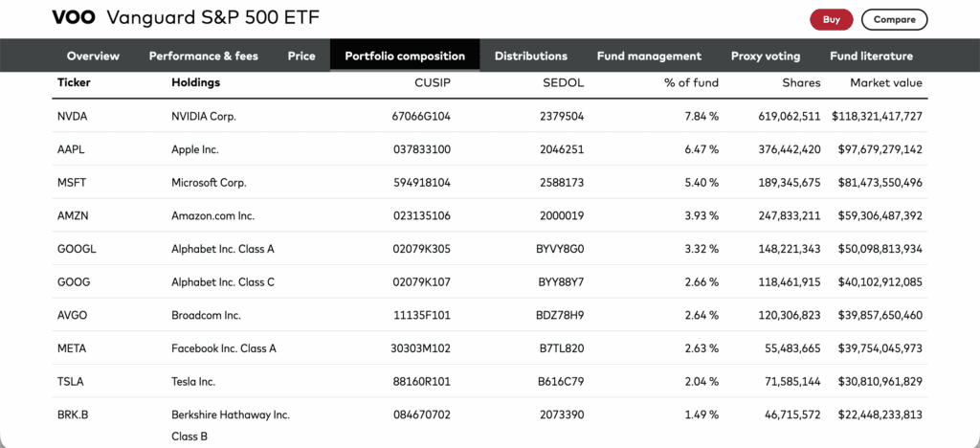Click the Holdings column header
The height and width of the screenshot is (448, 980).
click(195, 83)
